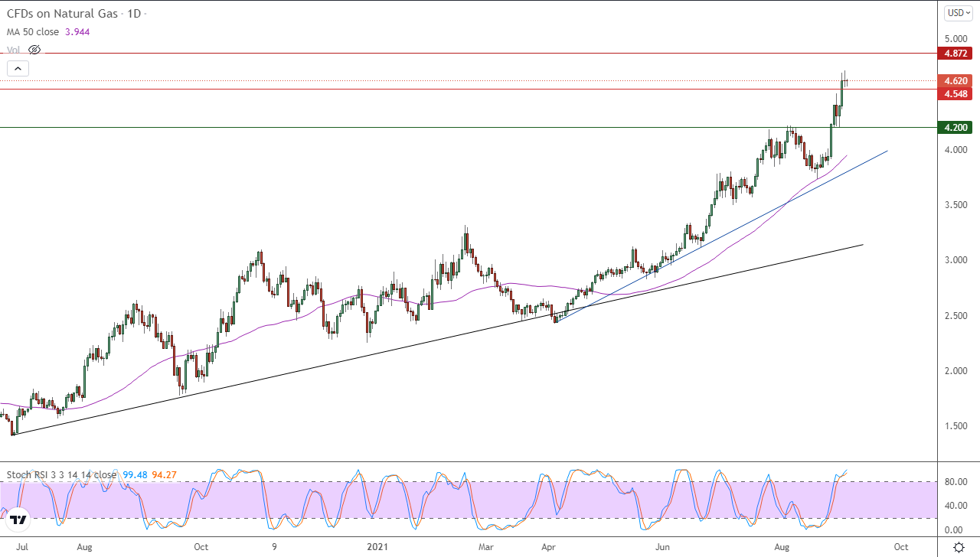980x557 pixels.
Task: Click the 2.500 price axis value
Action: [x=955, y=316]
